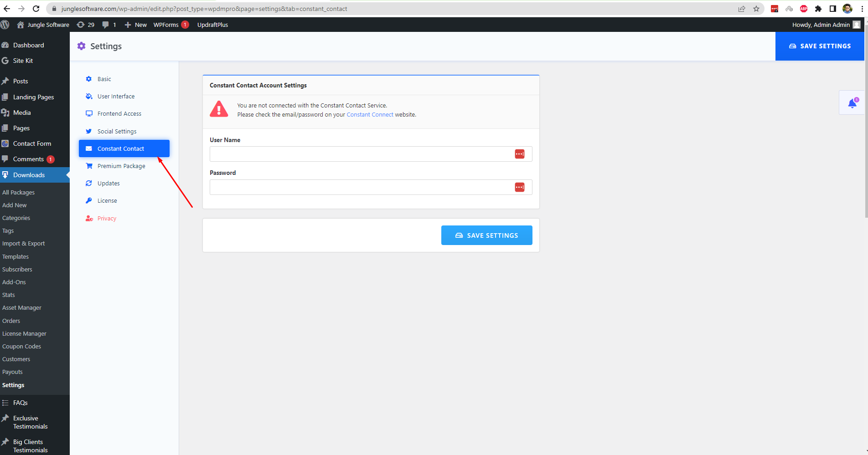This screenshot has height=455, width=868.
Task: Open UpdraftPlus in admin bar
Action: [x=212, y=25]
